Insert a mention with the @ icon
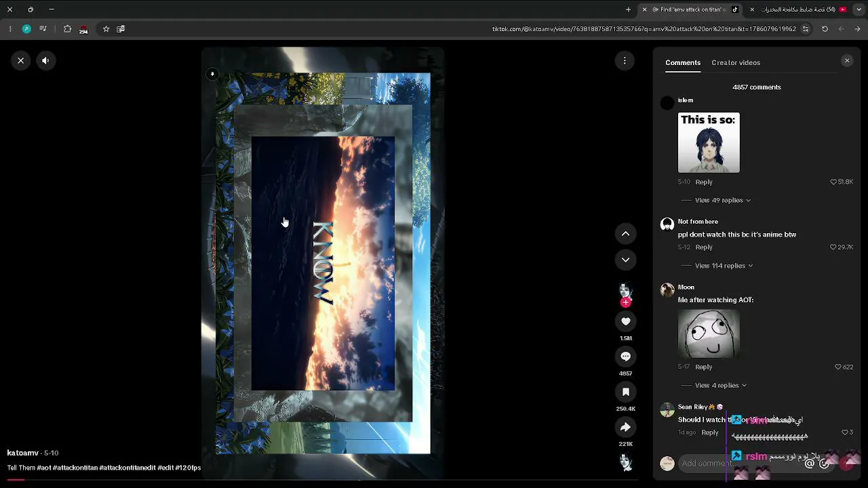This screenshot has width=868, height=488. [x=809, y=464]
